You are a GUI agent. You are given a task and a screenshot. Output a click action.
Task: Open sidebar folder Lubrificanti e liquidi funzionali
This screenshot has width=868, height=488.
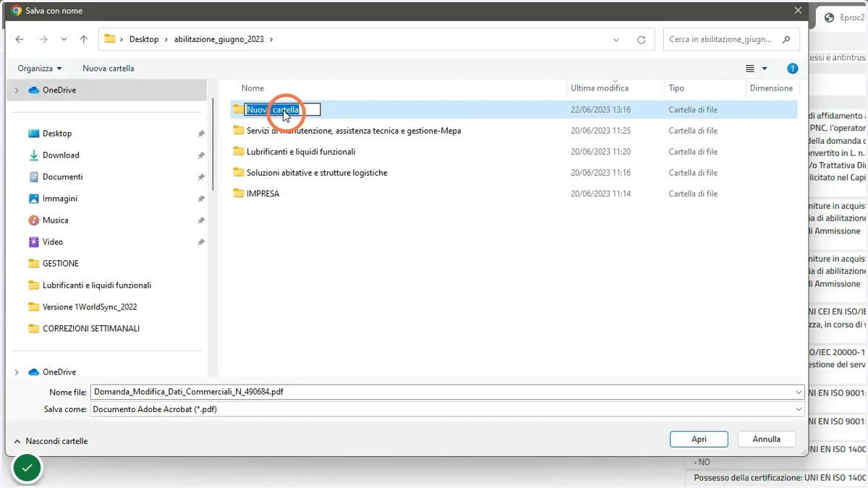(96, 286)
